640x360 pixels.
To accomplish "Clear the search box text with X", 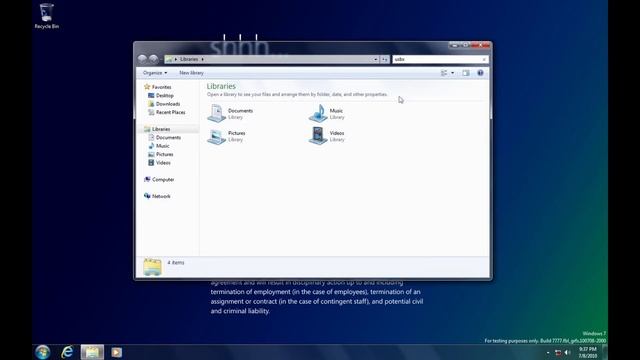I will (484, 60).
